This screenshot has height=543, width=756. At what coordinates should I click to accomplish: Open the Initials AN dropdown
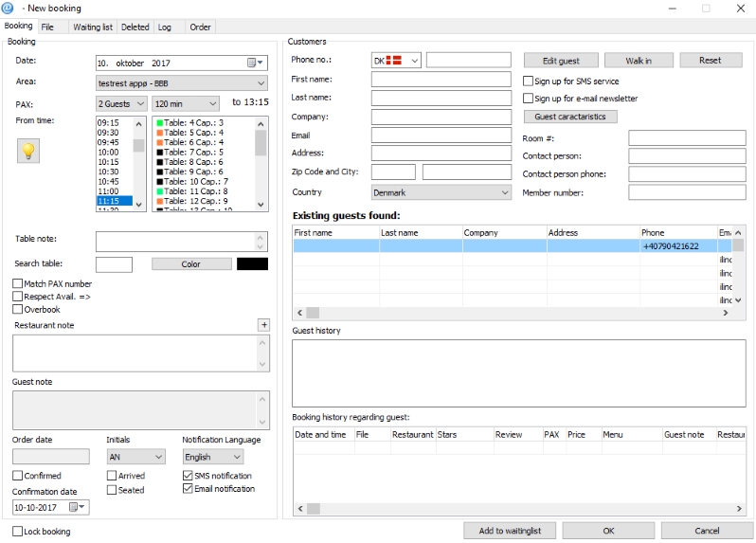(x=136, y=457)
